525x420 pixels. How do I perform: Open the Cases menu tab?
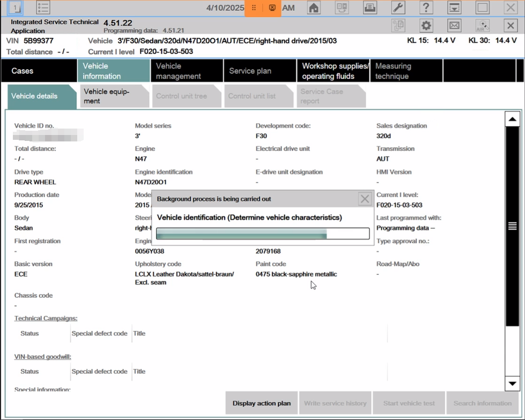[x=23, y=71]
